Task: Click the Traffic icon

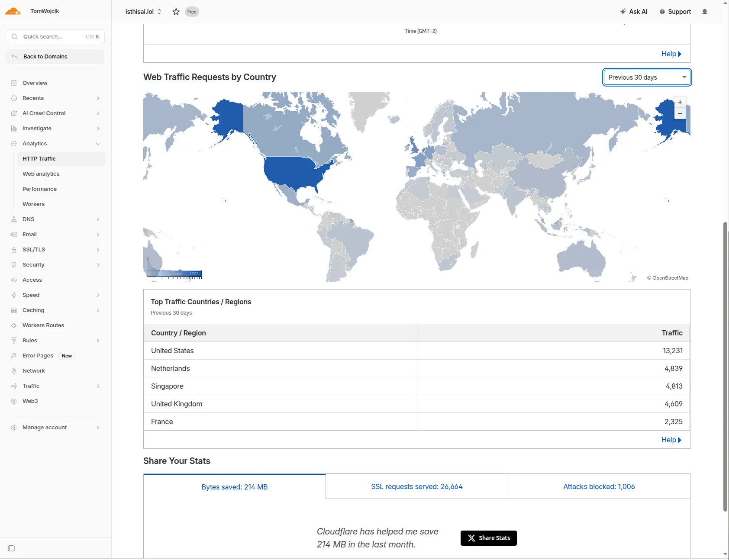Action: coord(14,386)
